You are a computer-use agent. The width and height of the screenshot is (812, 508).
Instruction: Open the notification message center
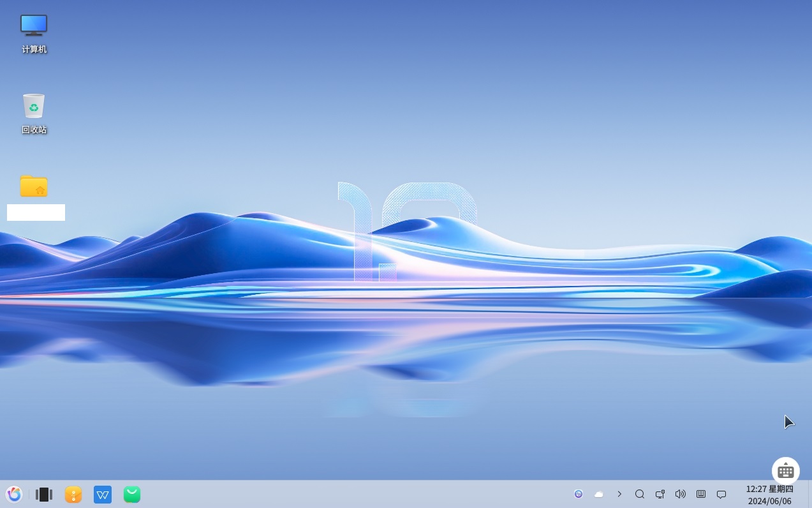point(721,494)
